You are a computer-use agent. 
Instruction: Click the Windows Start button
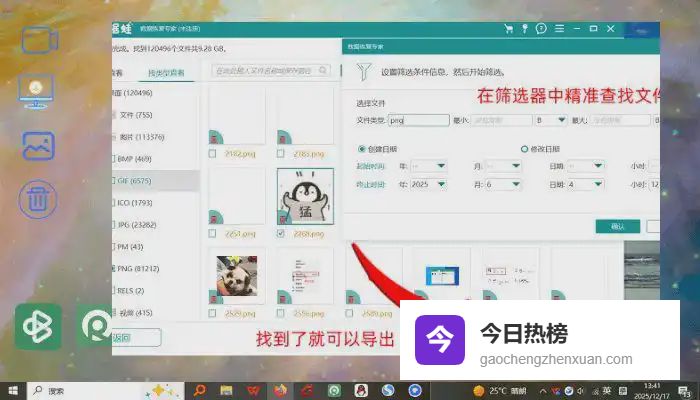(x=14, y=389)
